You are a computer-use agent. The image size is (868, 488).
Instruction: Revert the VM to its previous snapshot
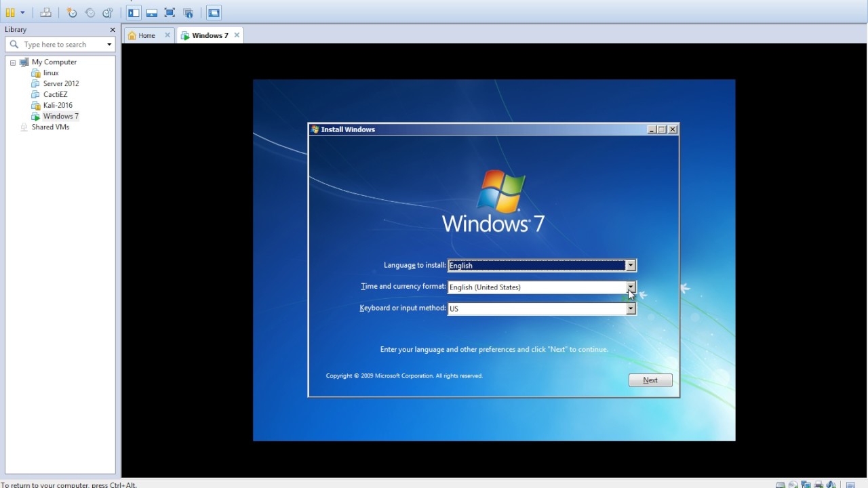(x=90, y=13)
